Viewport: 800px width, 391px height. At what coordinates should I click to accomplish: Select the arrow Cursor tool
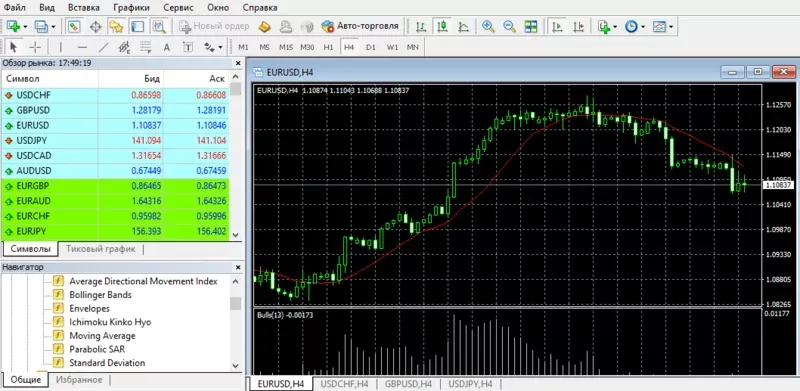tap(14, 47)
